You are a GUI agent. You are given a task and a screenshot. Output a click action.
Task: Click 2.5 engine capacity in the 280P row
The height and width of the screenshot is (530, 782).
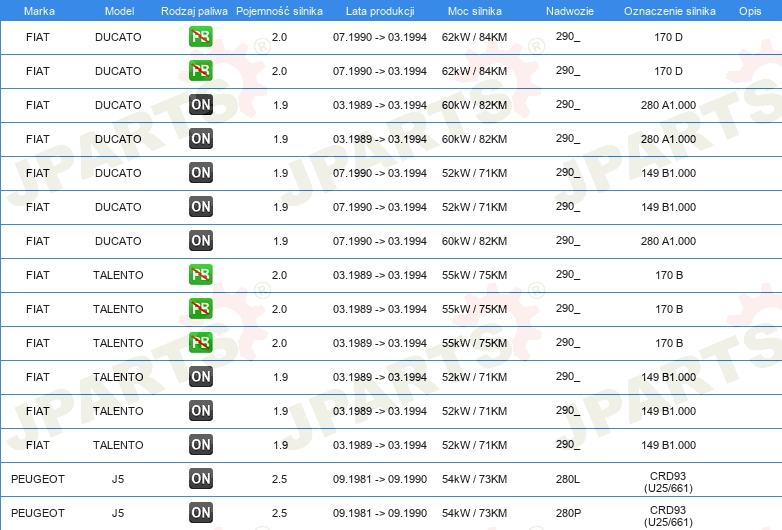click(279, 513)
